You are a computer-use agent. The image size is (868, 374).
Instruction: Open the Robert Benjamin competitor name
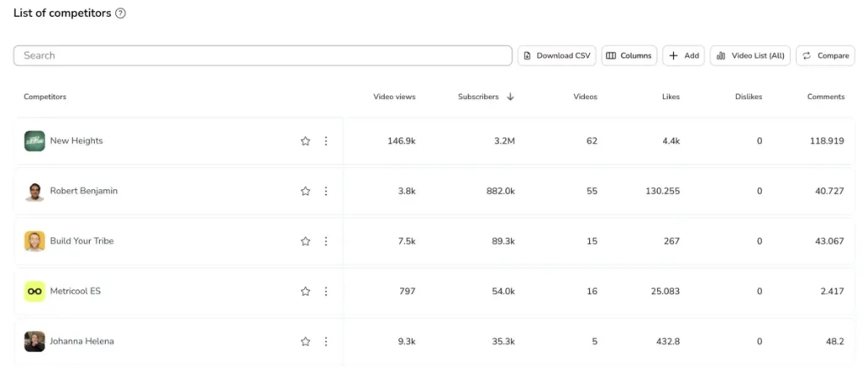coord(84,191)
